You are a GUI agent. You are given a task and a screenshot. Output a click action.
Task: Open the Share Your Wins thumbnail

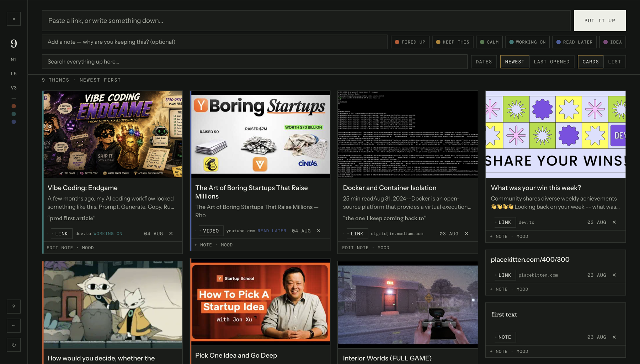tap(555, 134)
